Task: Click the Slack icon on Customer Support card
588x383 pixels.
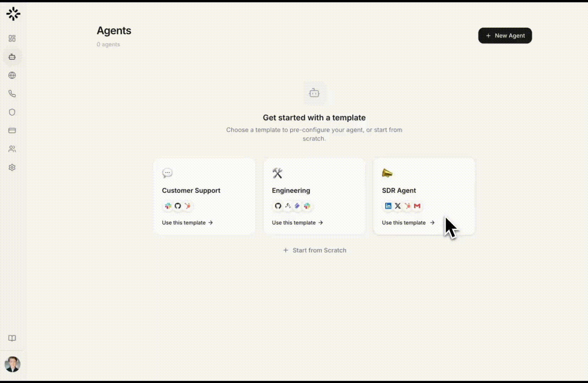Action: [168, 206]
